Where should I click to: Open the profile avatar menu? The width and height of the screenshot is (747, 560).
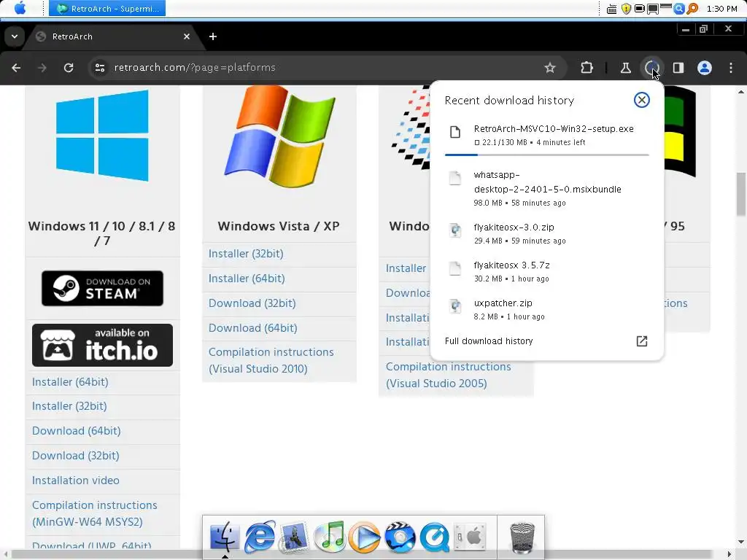click(705, 68)
